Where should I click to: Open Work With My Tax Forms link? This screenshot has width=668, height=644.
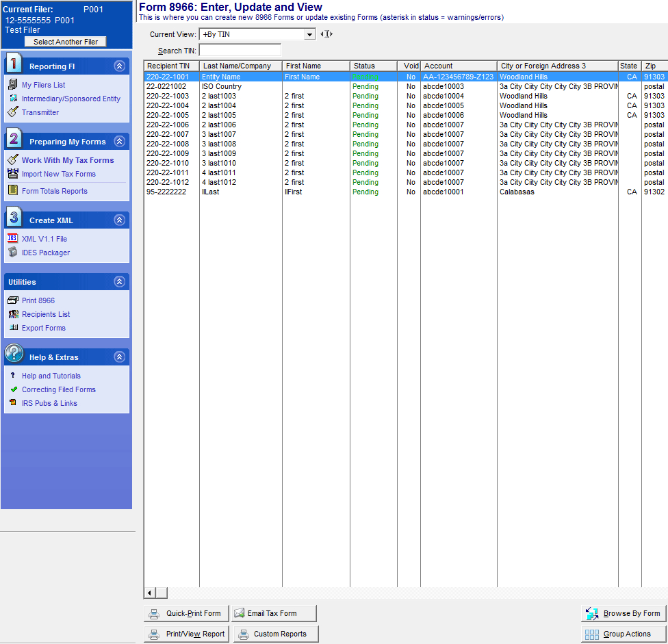tap(68, 160)
